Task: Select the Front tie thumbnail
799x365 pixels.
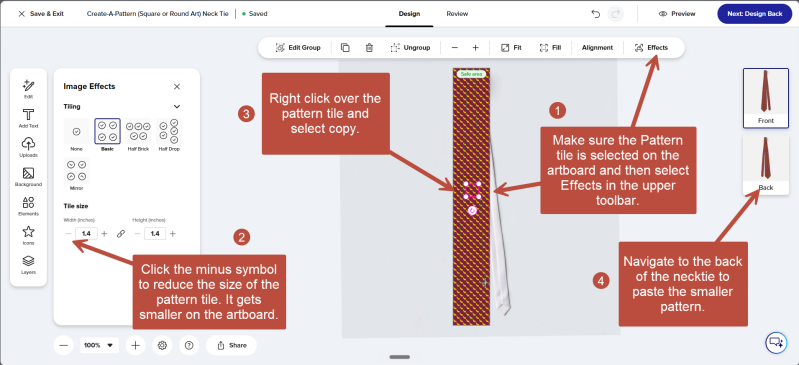Action: (766, 98)
